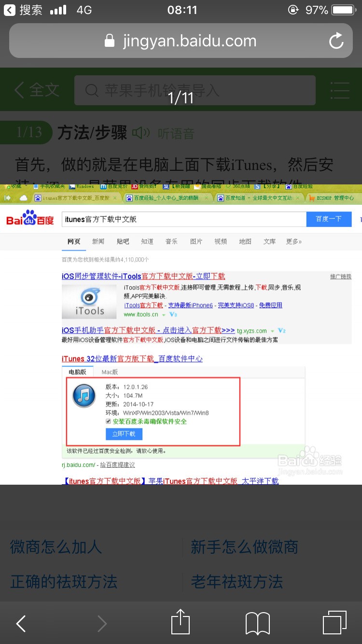Viewport: 362px width, 644px height.
Task: Tap the lock icon in the address bar
Action: tap(110, 41)
